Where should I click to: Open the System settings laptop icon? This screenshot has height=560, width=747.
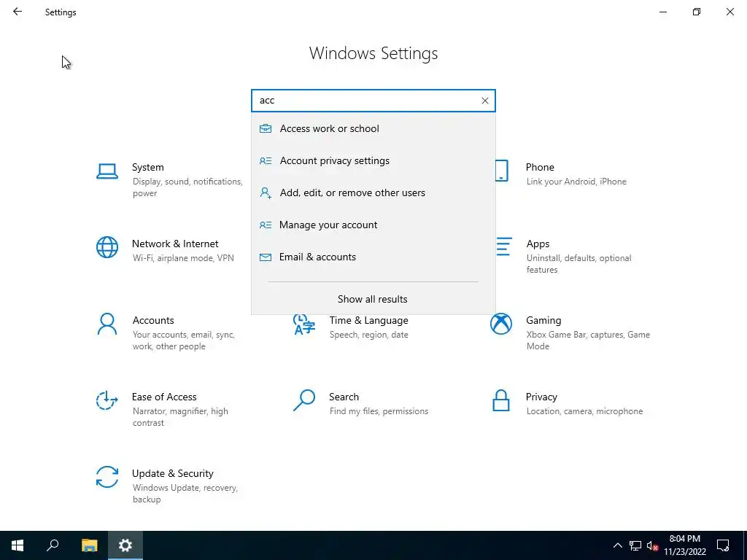pyautogui.click(x=107, y=171)
